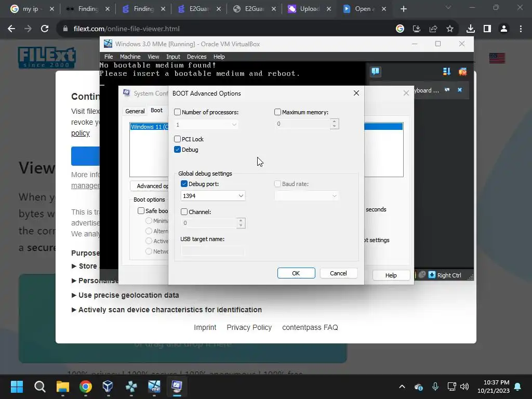Image resolution: width=532 pixels, height=399 pixels.
Task: Open the Debug port 1394 dropdown
Action: coord(212,196)
